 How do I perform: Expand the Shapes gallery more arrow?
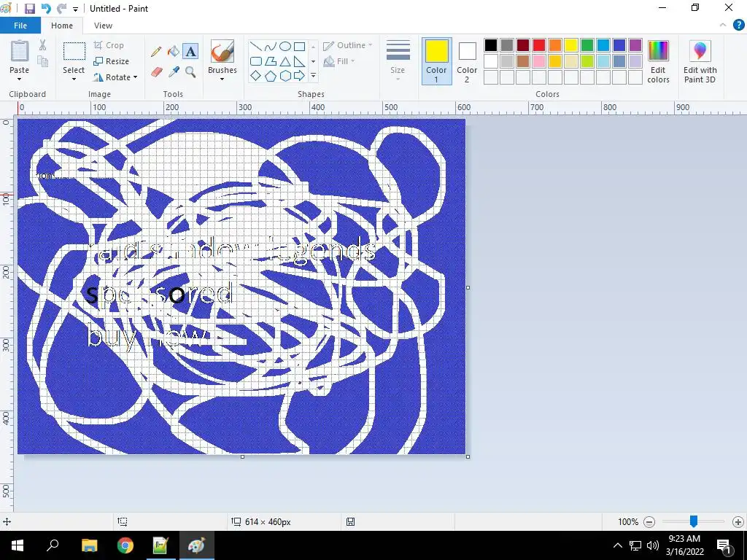click(314, 76)
